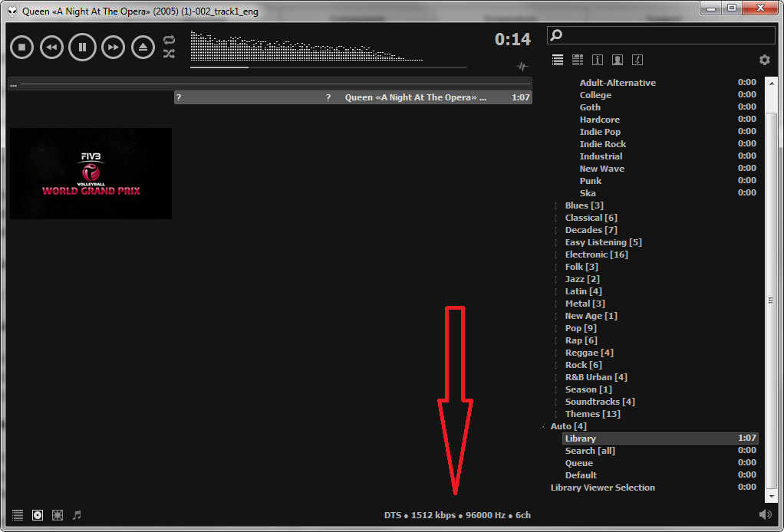Click the seek bar under the spectrum
Image resolution: width=784 pixels, height=532 pixels.
click(x=328, y=67)
